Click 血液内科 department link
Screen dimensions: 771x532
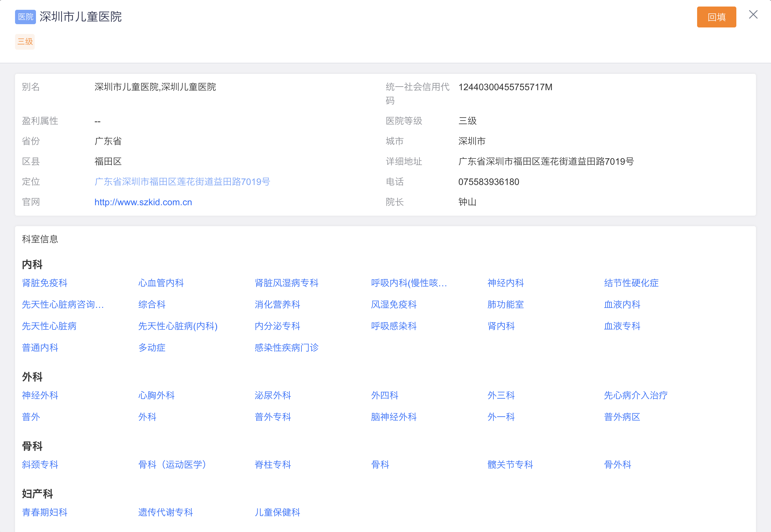click(x=622, y=305)
